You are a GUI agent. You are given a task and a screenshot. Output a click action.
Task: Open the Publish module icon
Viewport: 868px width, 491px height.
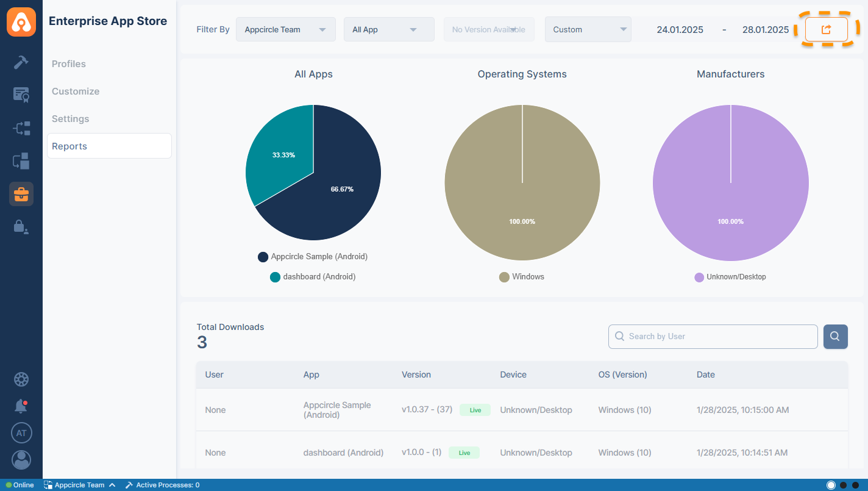click(21, 161)
